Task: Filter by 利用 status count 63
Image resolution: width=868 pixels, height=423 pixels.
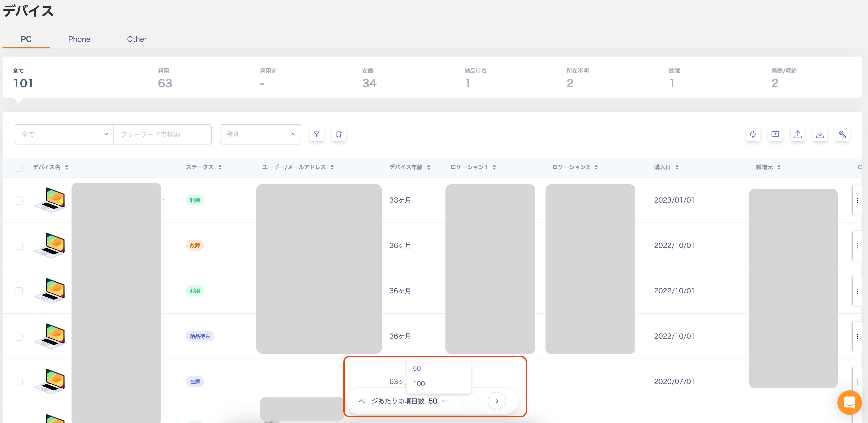Action: [165, 78]
